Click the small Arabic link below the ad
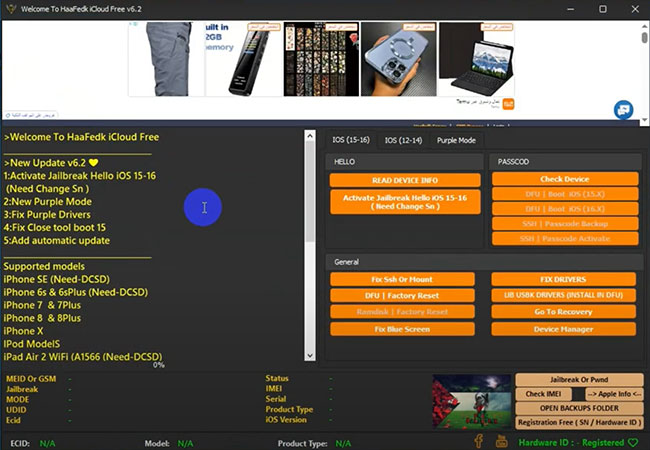This screenshot has width=650, height=450. tap(32, 115)
